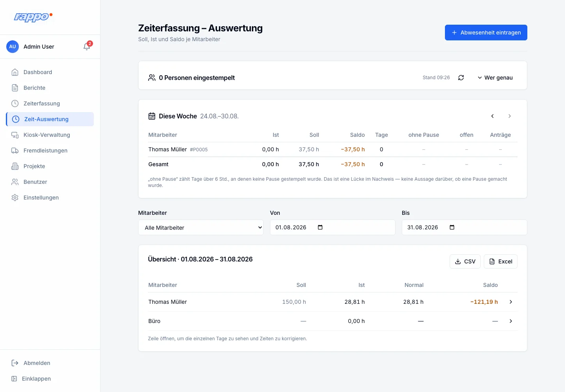The image size is (565, 392).
Task: Click the calendar icon beside Diese Woche
Action: [152, 116]
